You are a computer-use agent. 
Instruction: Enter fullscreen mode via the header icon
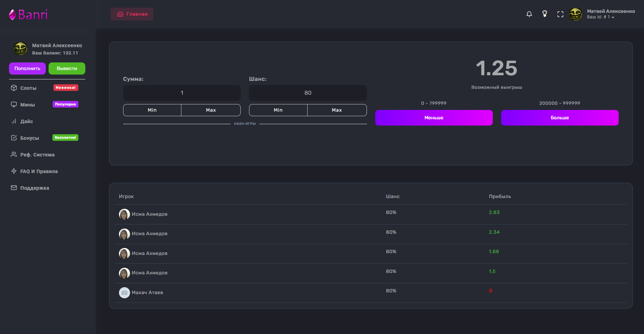pos(560,14)
